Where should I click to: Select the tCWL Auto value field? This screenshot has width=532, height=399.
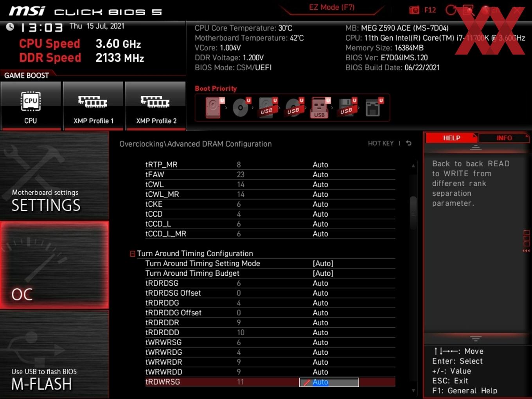click(320, 184)
